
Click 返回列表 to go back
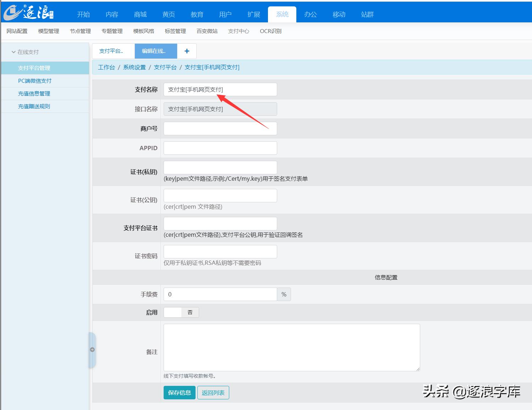click(x=213, y=393)
